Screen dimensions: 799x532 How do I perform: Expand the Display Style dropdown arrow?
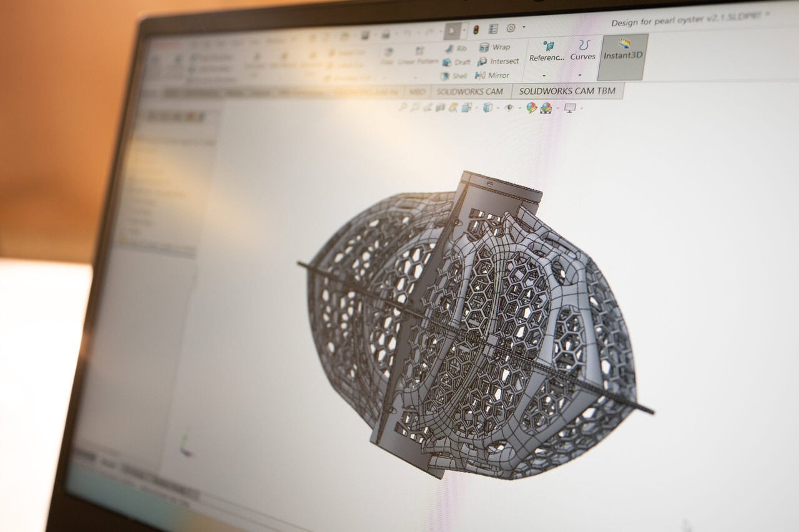click(x=498, y=108)
